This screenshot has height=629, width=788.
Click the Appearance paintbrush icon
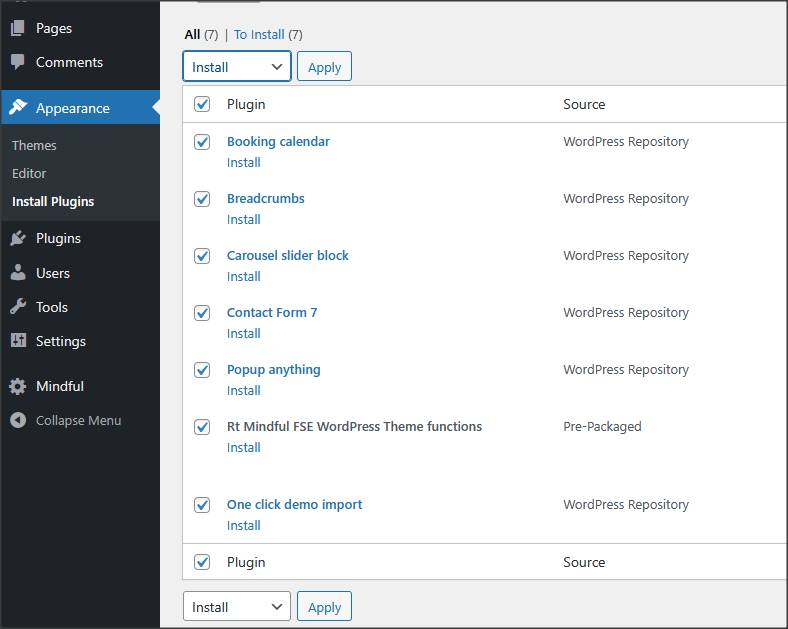[18, 108]
